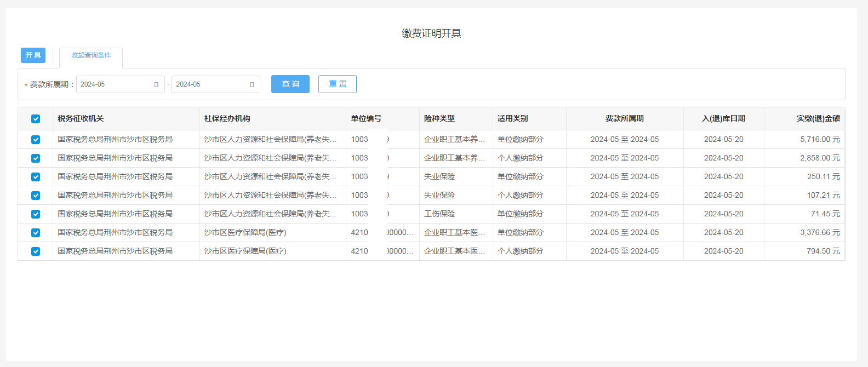Click date 2024-05-20 in the 71.45 元 row

724,214
